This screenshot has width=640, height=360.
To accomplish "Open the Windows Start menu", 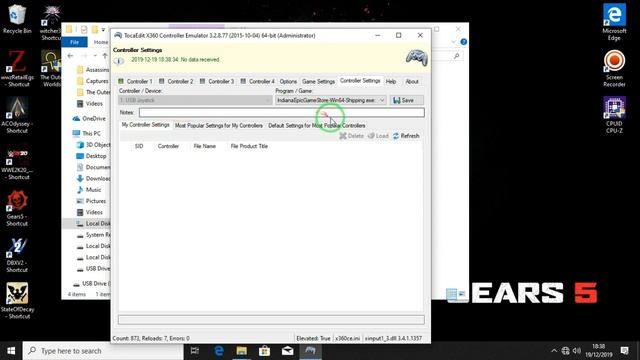I will (11, 351).
